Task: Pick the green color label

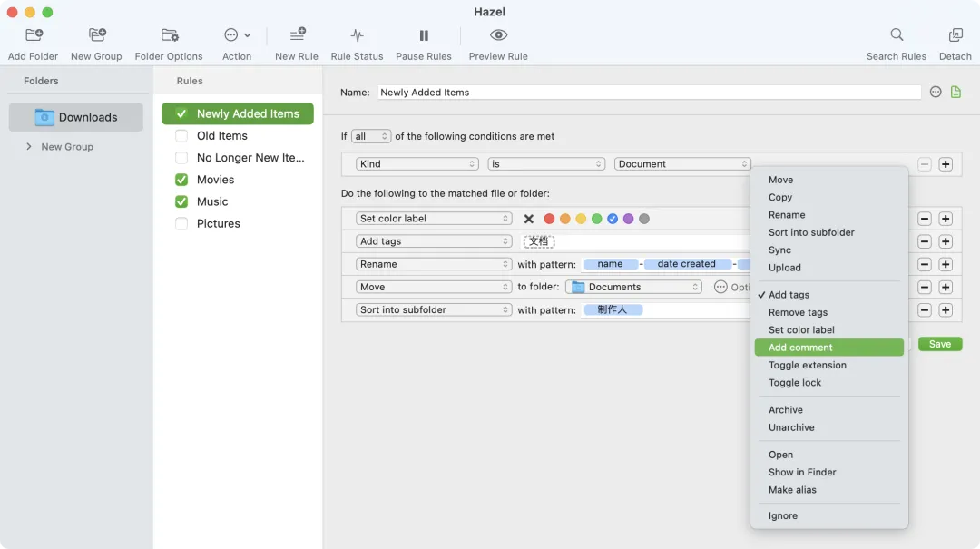Action: pos(597,219)
